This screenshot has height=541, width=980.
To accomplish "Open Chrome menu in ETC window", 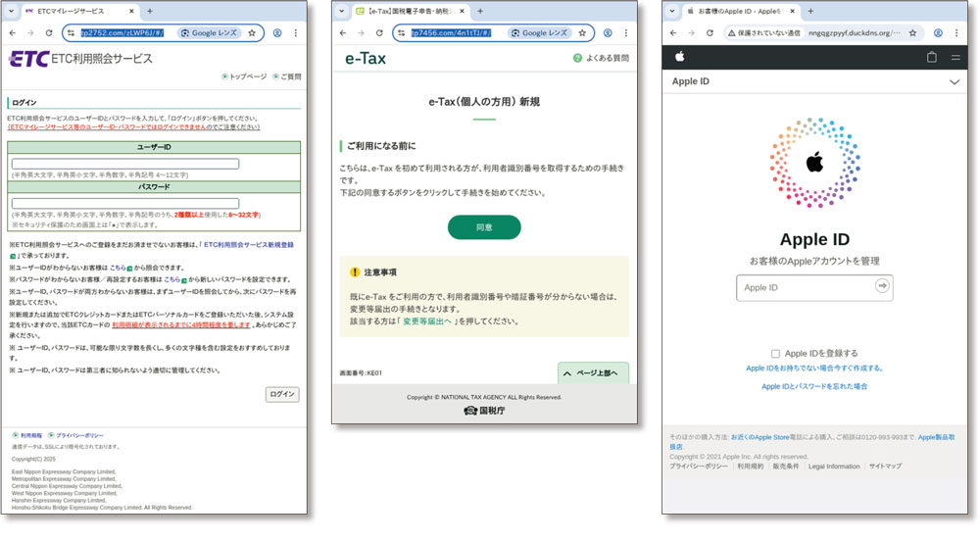I will tap(296, 33).
